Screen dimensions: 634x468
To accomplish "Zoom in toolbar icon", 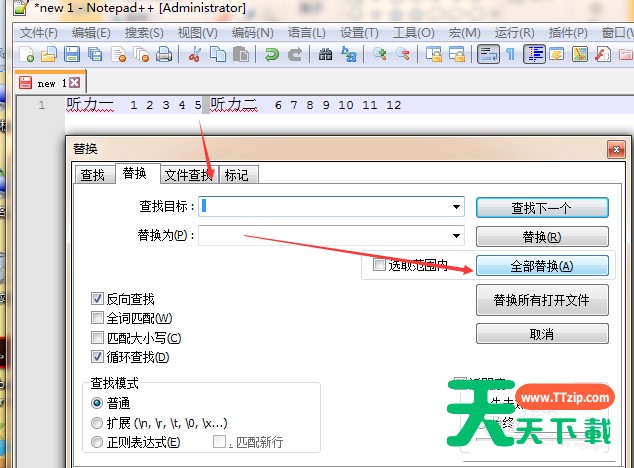I will point(379,54).
